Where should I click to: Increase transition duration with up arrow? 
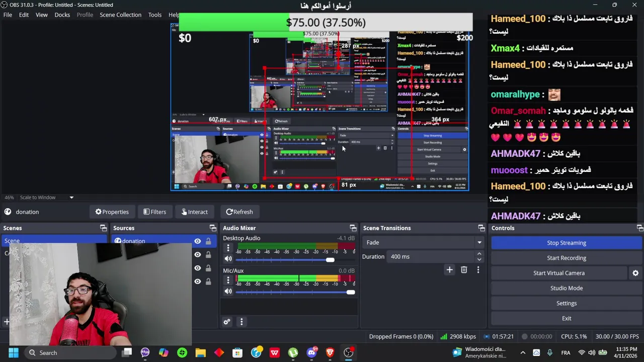(x=479, y=254)
